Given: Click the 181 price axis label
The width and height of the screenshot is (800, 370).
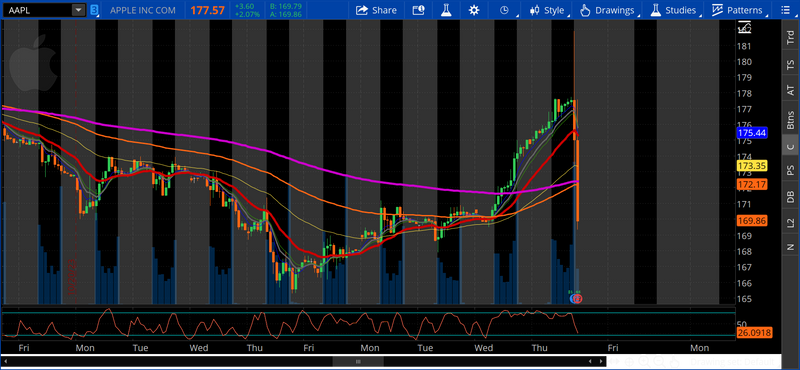Looking at the screenshot, I should click(745, 46).
